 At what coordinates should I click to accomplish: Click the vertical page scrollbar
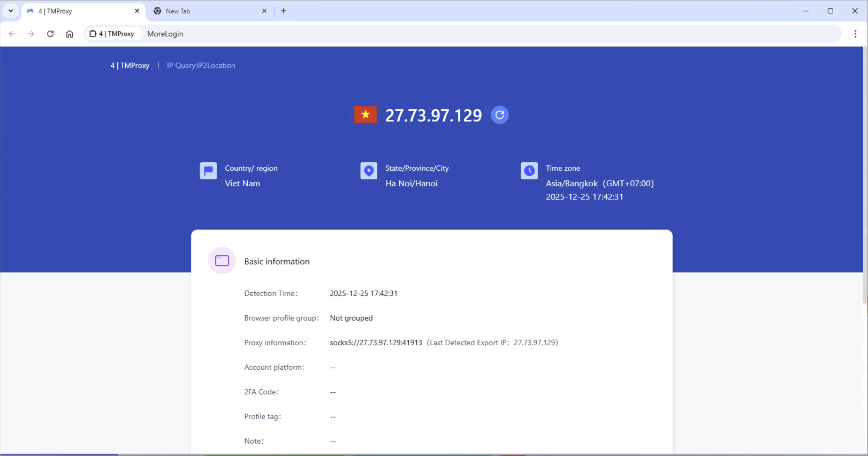[864, 177]
